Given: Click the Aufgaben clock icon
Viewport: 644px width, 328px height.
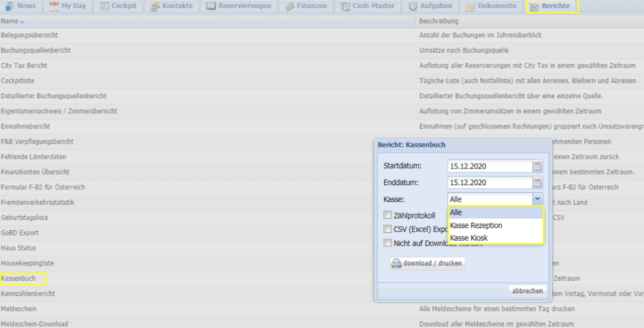Looking at the screenshot, I should click(413, 6).
